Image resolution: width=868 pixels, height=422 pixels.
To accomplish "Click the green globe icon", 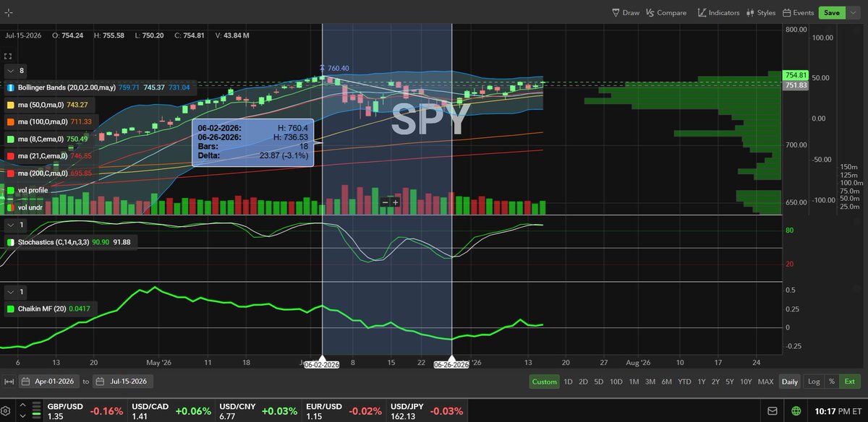I will pyautogui.click(x=796, y=410).
